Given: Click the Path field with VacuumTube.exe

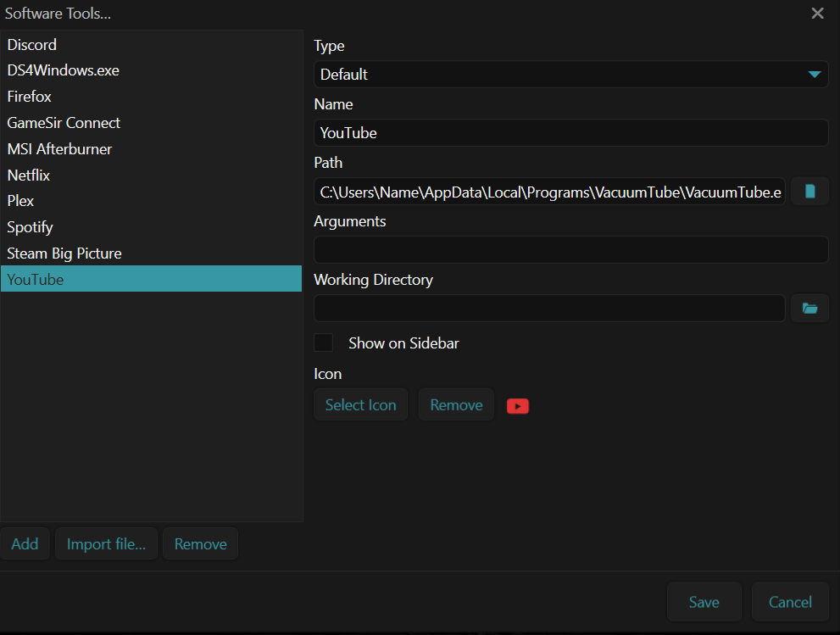Looking at the screenshot, I should point(549,192).
